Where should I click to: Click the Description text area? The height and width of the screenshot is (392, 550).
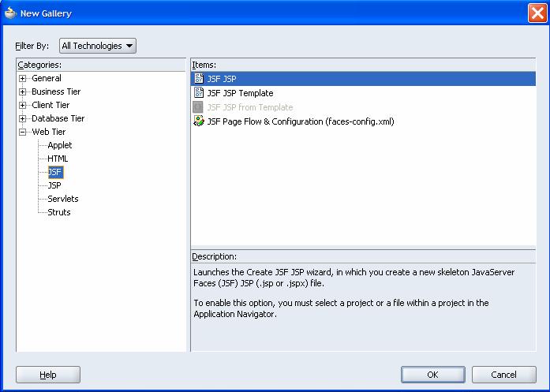[363, 307]
